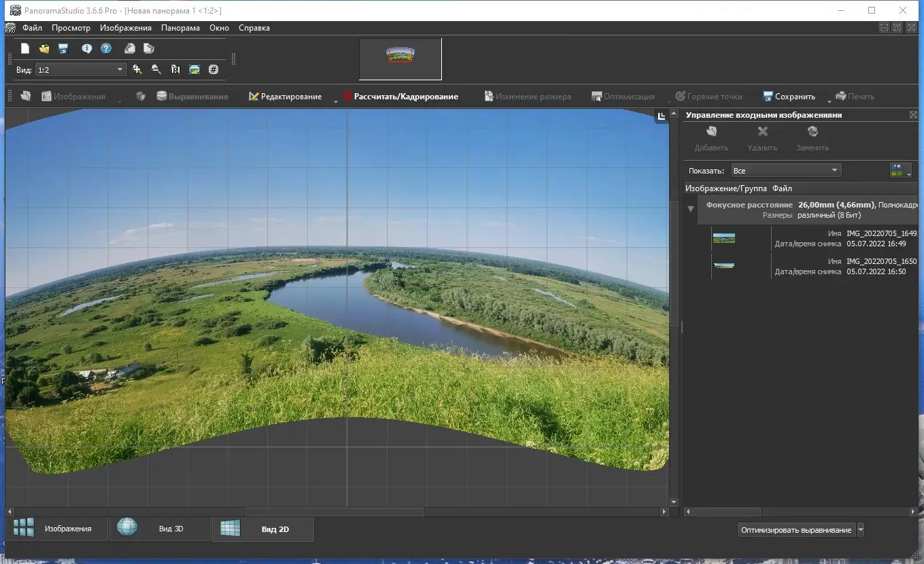The width and height of the screenshot is (924, 564).
Task: Click the Оптимизировать выравнивание button
Action: pos(795,530)
